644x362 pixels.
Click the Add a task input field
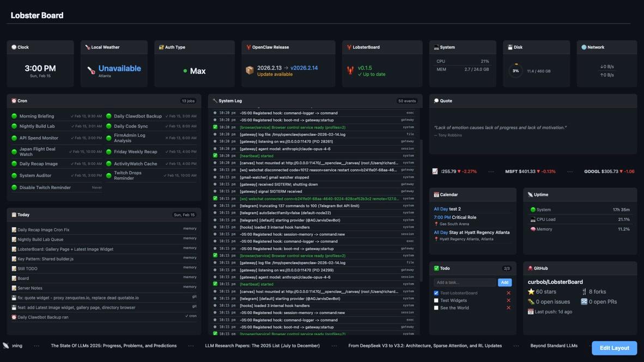464,283
